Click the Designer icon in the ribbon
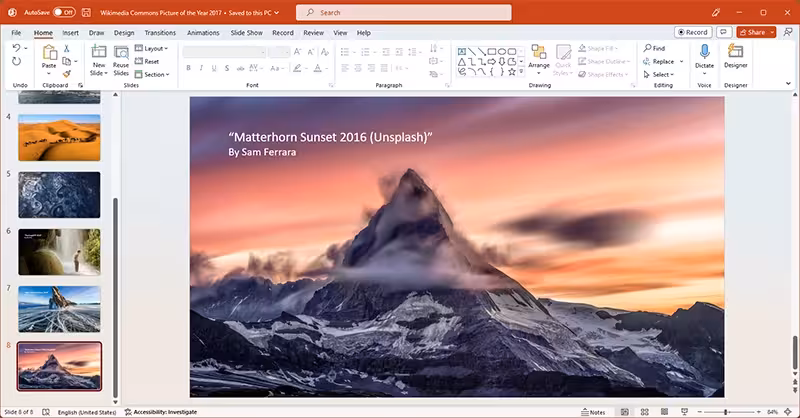This screenshot has width=800, height=418. click(x=735, y=52)
